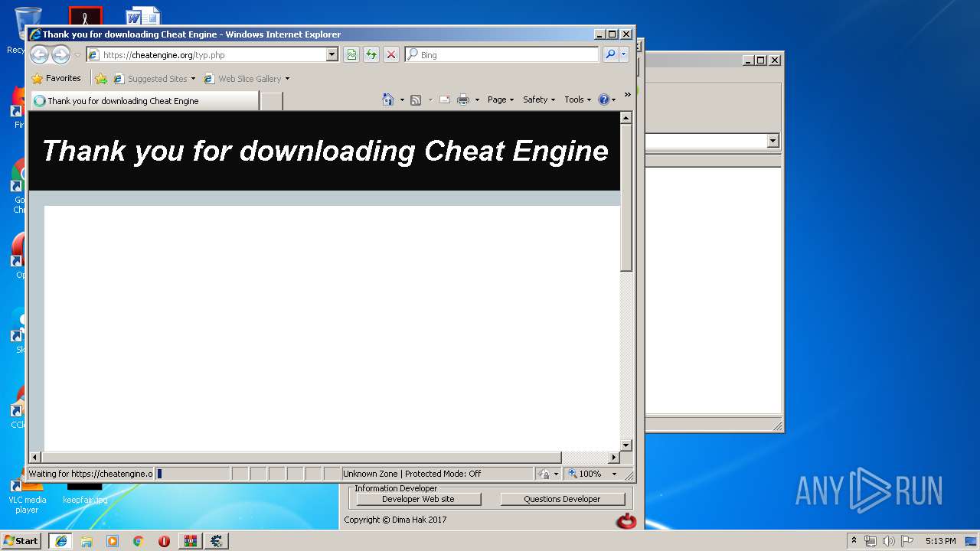
Task: Launch Opera from the taskbar
Action: click(x=164, y=541)
